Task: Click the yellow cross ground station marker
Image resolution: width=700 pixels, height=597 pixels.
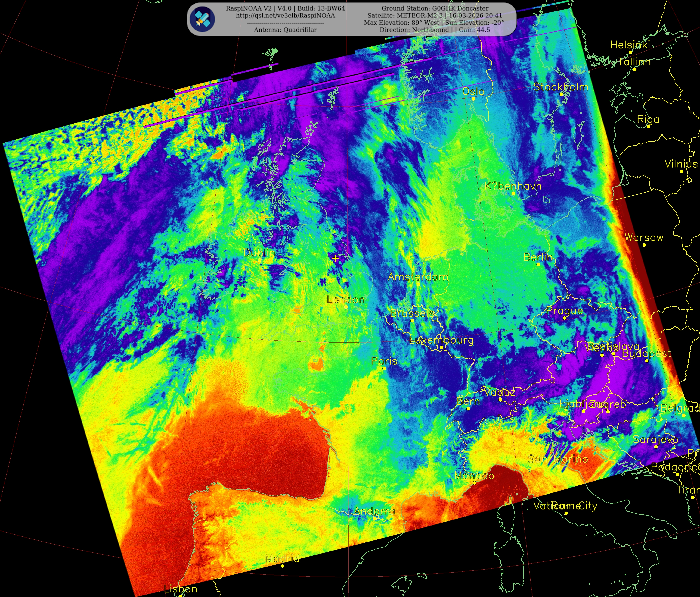Action: [335, 258]
